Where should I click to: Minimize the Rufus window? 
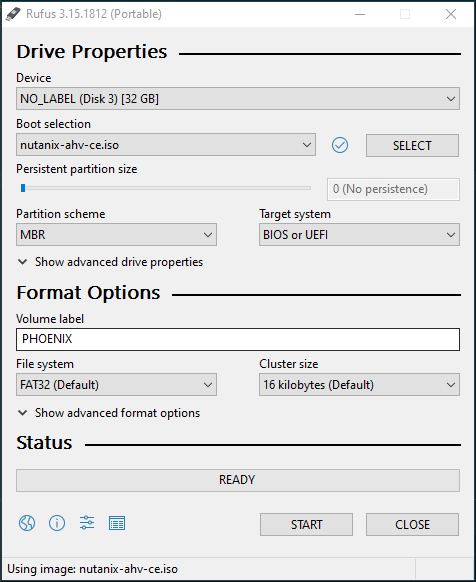point(360,14)
